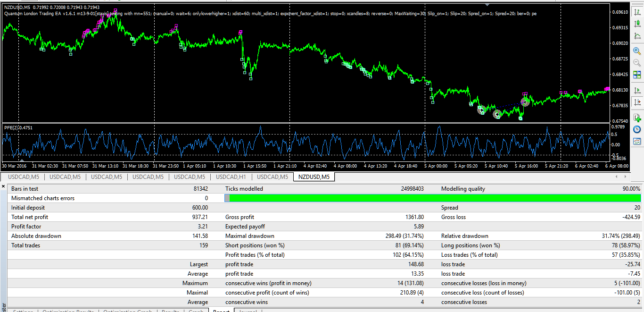The image size is (644, 312).
Task: Switch chart to candlesticks mode
Action: pyautogui.click(x=637, y=23)
